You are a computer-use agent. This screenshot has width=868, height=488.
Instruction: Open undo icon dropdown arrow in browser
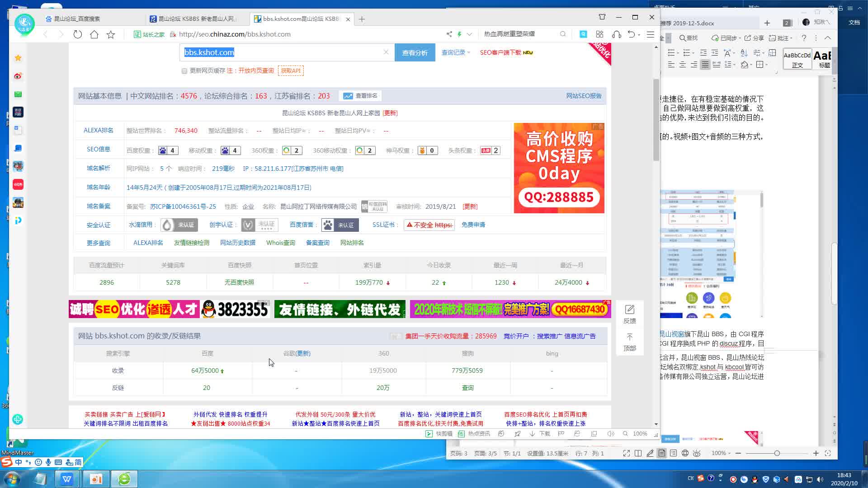pyautogui.click(x=639, y=35)
